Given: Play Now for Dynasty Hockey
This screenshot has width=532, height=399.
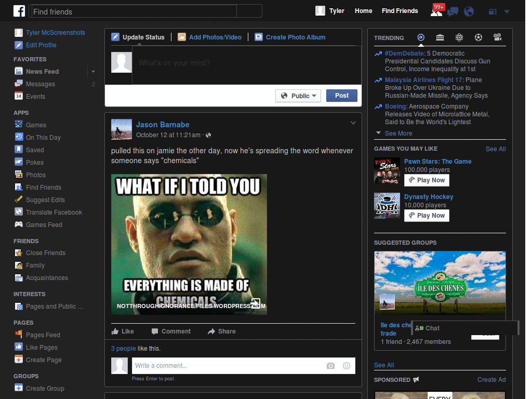Looking at the screenshot, I should point(427,216).
